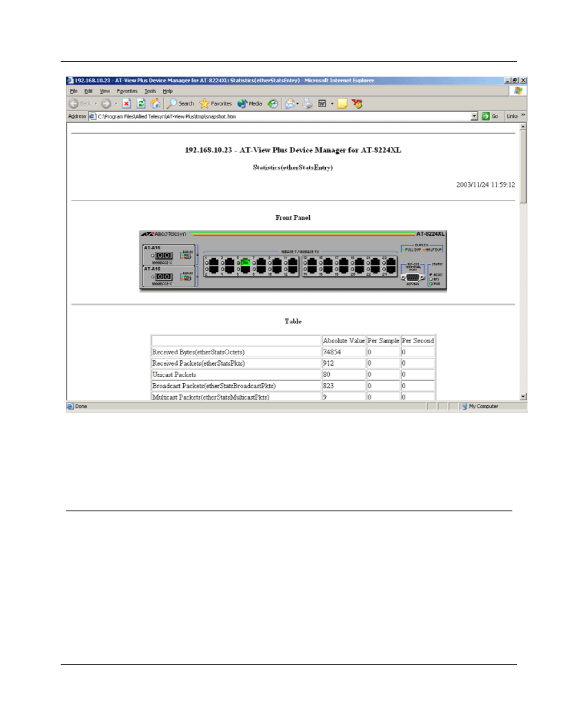Screen dimensions: 562x728
Task: Click the 'Per Second' column header
Action: click(418, 341)
